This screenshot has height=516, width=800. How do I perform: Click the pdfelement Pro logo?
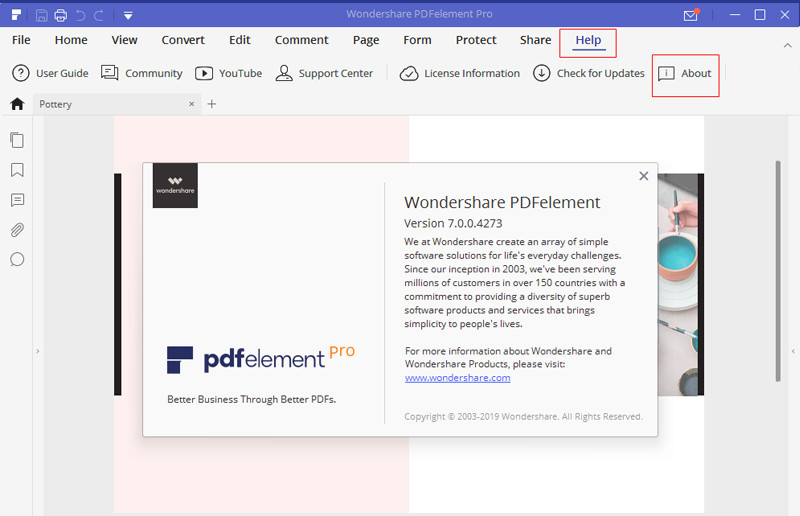pos(261,359)
